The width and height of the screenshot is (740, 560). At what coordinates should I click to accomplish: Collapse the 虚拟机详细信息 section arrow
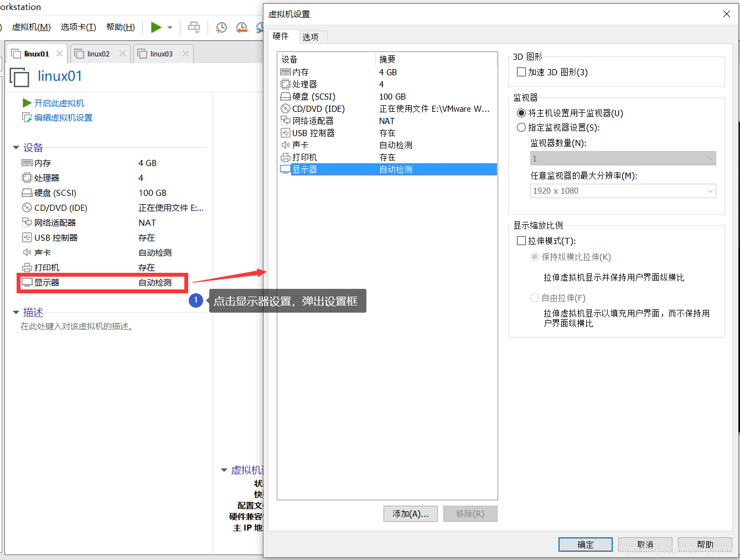point(224,470)
